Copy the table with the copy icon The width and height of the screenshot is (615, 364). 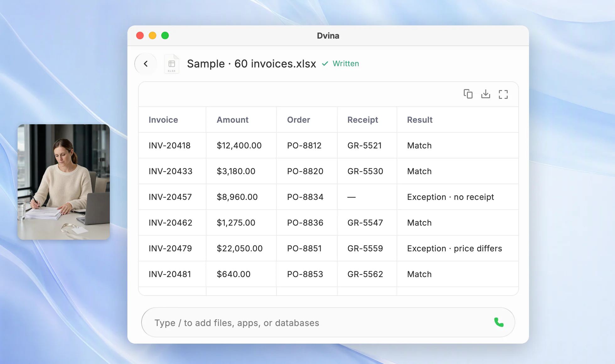(x=468, y=94)
